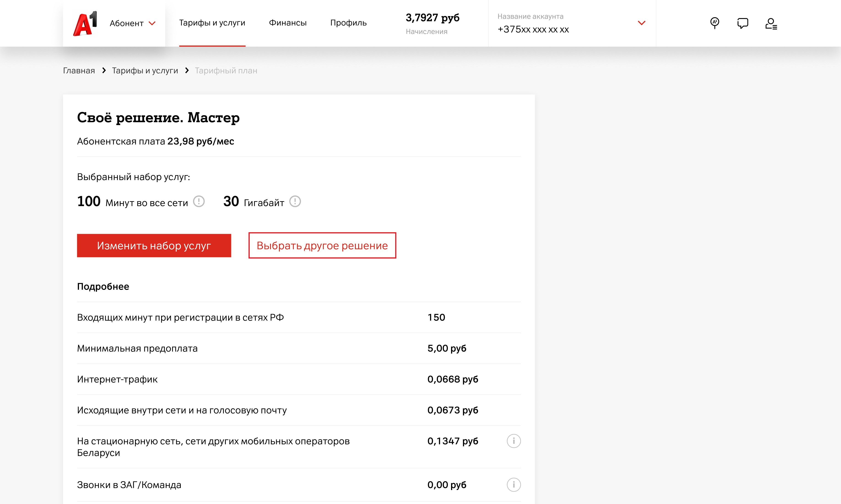Open the Профиль tab
841x504 pixels.
coord(348,23)
